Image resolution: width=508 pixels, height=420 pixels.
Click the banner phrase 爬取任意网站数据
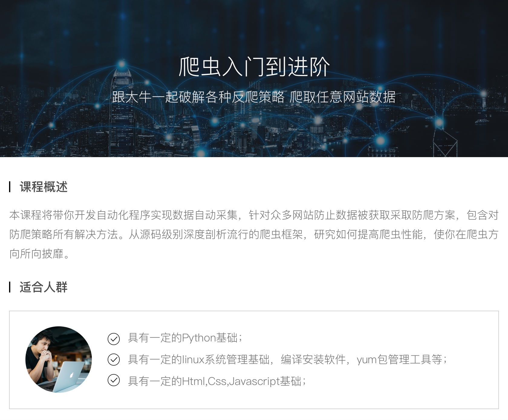click(343, 97)
